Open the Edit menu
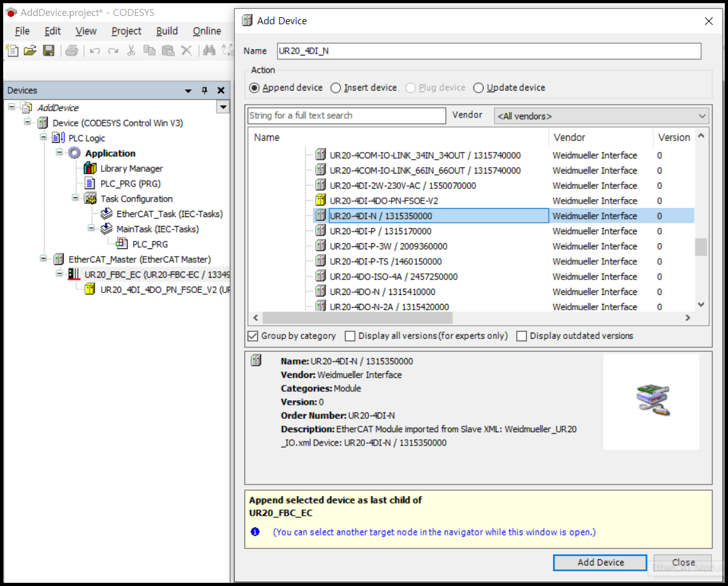The height and width of the screenshot is (586, 728). click(52, 31)
